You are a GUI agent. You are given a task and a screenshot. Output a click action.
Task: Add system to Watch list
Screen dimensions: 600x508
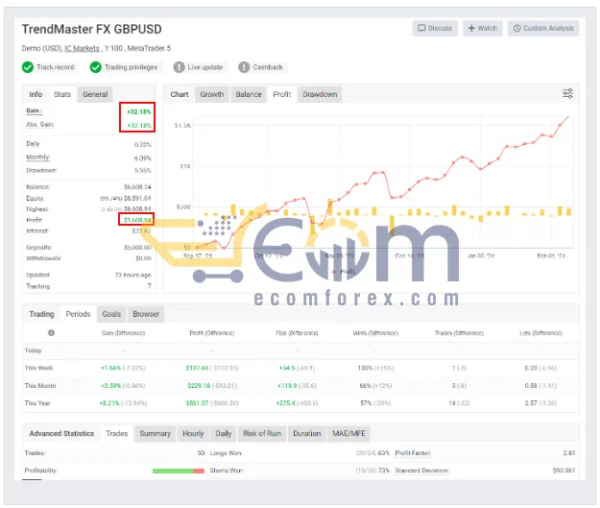coord(482,28)
